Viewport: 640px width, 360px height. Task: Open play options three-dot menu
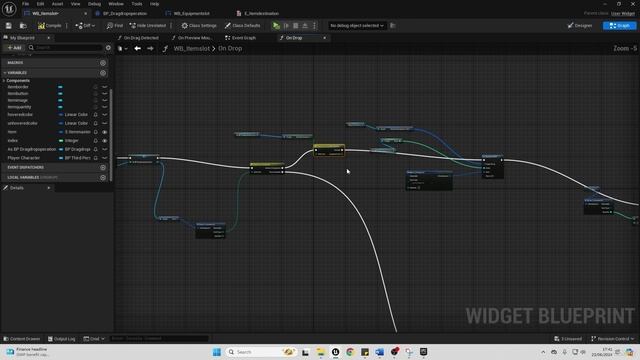pyautogui.click(x=314, y=26)
